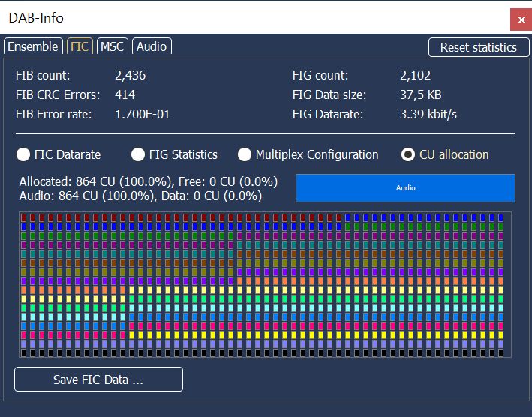Click the FIG Datarate 3.39 kbit/s value
The height and width of the screenshot is (417, 532).
point(428,115)
